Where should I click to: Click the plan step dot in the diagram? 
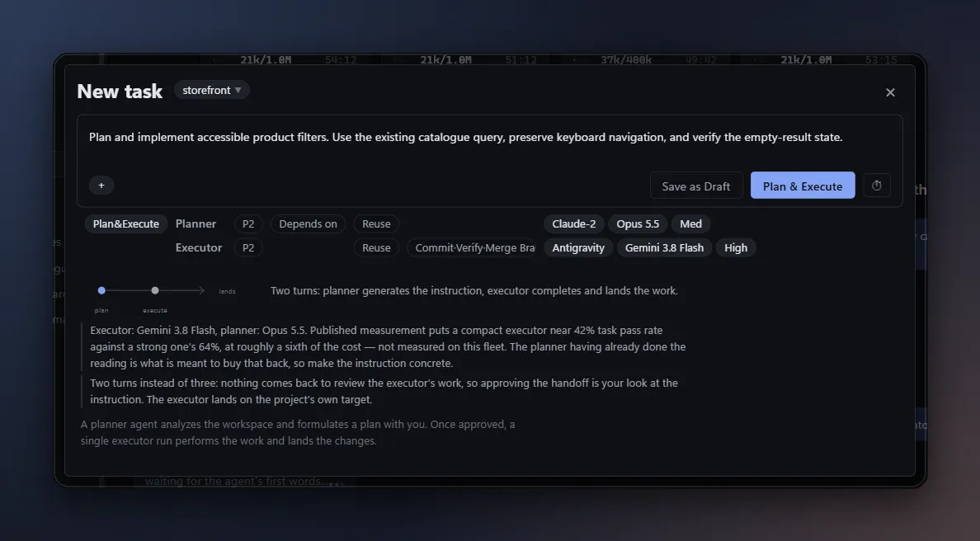coord(101,290)
